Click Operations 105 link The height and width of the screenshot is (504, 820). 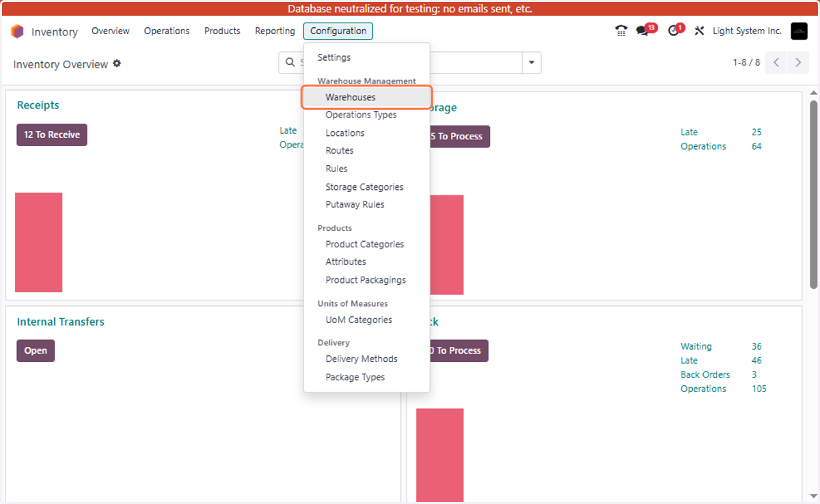coord(724,389)
